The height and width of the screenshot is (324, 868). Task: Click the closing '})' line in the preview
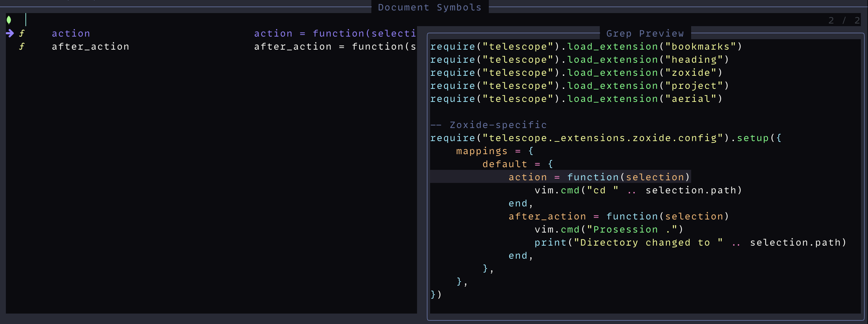(436, 295)
